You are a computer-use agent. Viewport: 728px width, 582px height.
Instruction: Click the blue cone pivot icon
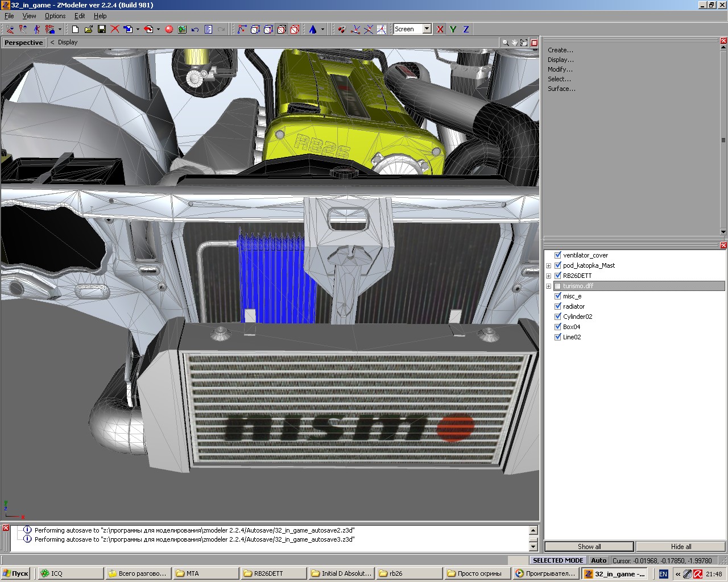click(313, 29)
